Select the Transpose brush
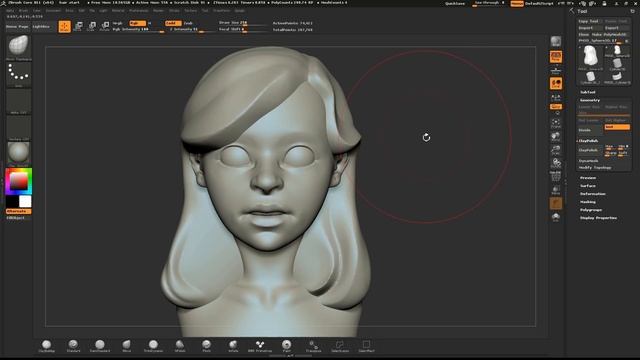The image size is (640, 360). (313, 346)
